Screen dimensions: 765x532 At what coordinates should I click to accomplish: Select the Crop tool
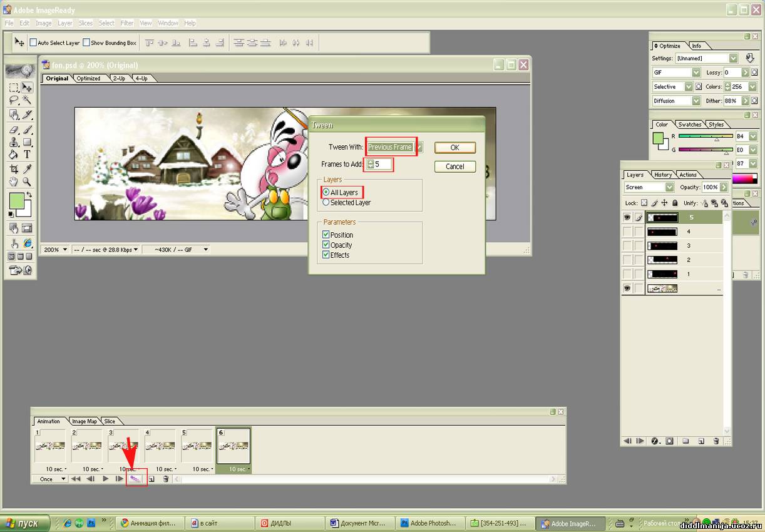pos(14,169)
